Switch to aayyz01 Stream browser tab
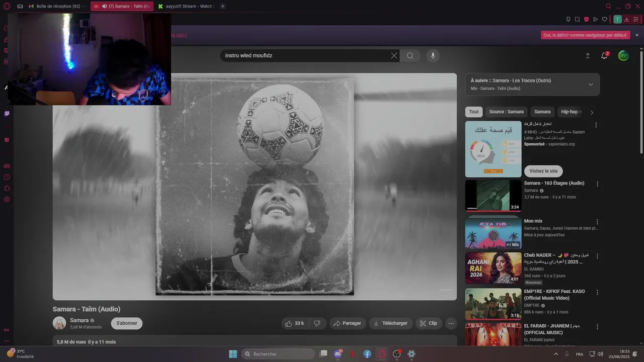Viewport: 644px width, 362px height. [186, 6]
